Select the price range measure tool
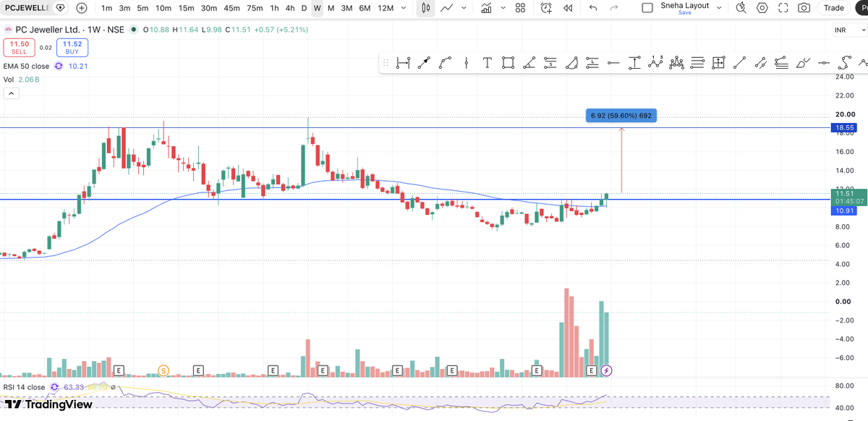The width and height of the screenshot is (868, 421). pyautogui.click(x=634, y=63)
